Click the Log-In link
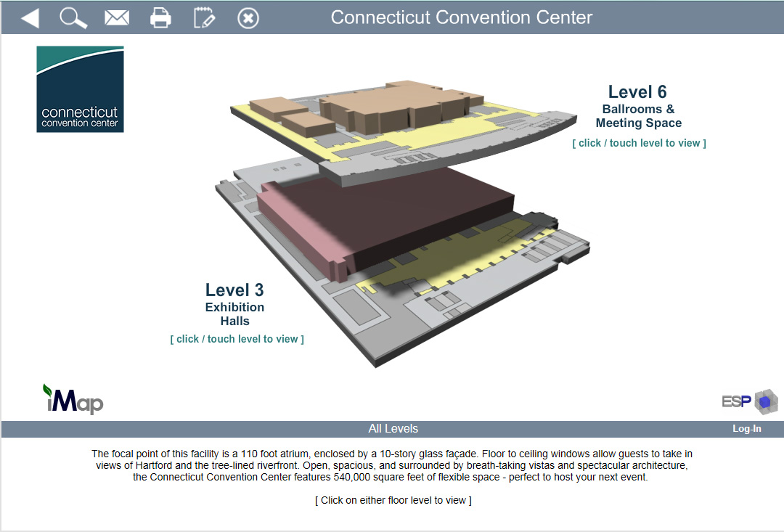The image size is (784, 532). click(x=746, y=429)
